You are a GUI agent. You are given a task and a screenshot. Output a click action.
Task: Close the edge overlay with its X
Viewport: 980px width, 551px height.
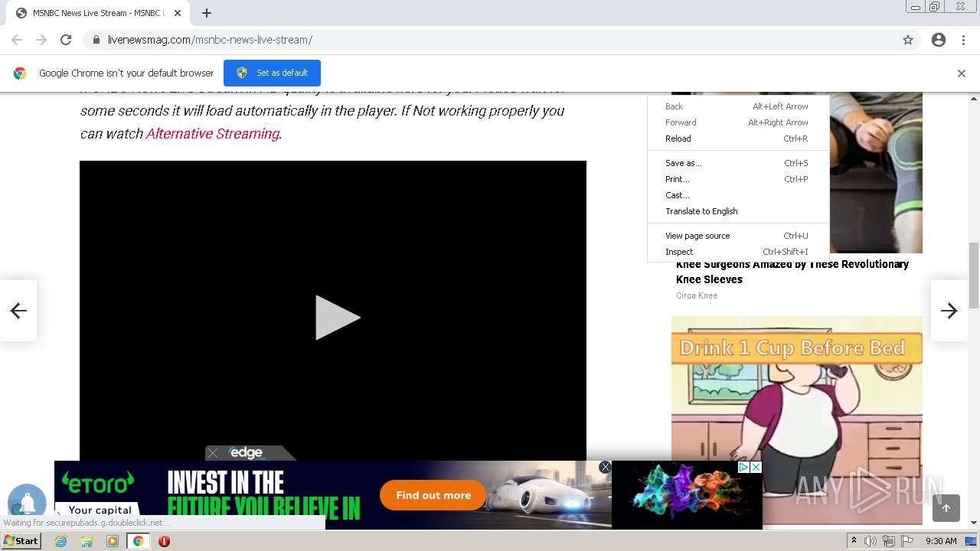pyautogui.click(x=213, y=453)
